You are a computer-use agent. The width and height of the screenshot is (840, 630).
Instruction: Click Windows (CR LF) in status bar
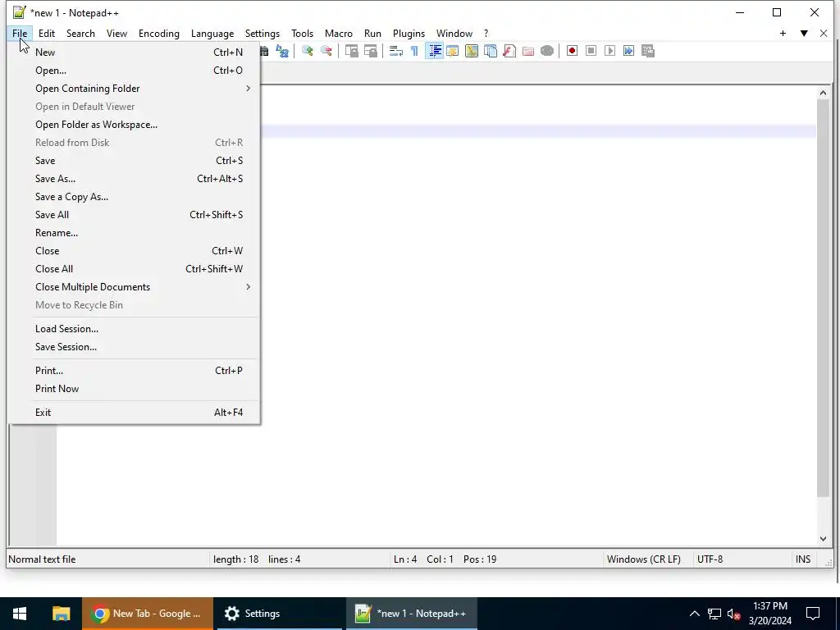[643, 559]
